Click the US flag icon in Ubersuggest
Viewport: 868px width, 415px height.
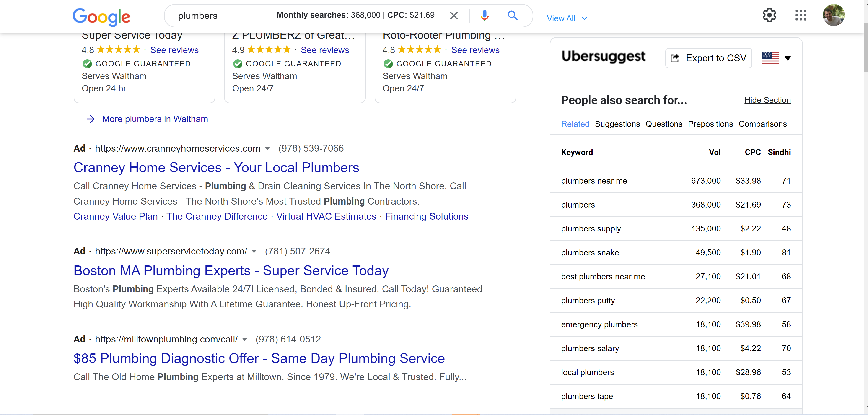tap(770, 58)
